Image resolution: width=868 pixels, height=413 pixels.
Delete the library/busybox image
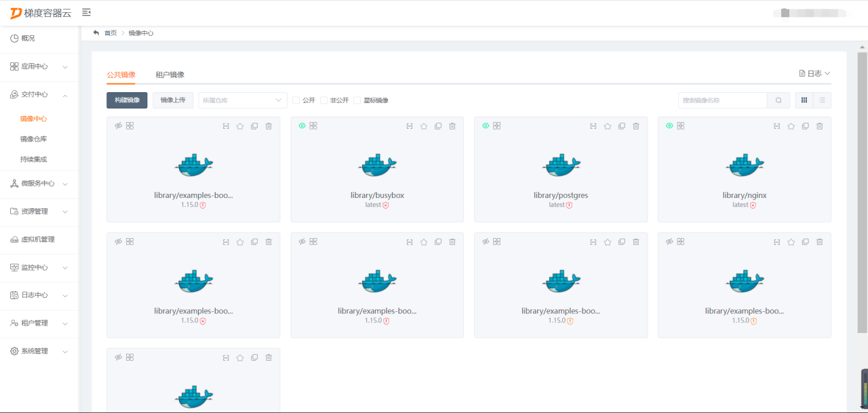tap(452, 126)
